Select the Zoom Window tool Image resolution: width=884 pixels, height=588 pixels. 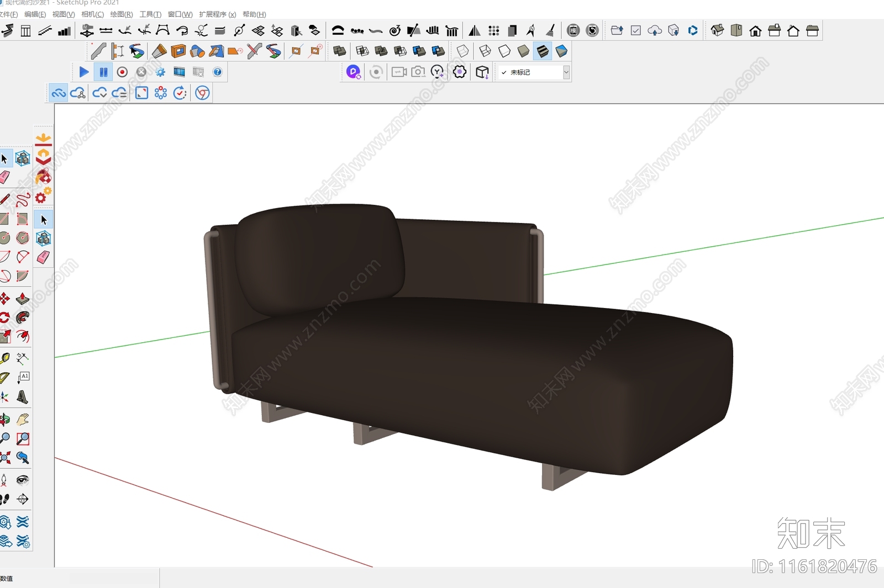23,439
